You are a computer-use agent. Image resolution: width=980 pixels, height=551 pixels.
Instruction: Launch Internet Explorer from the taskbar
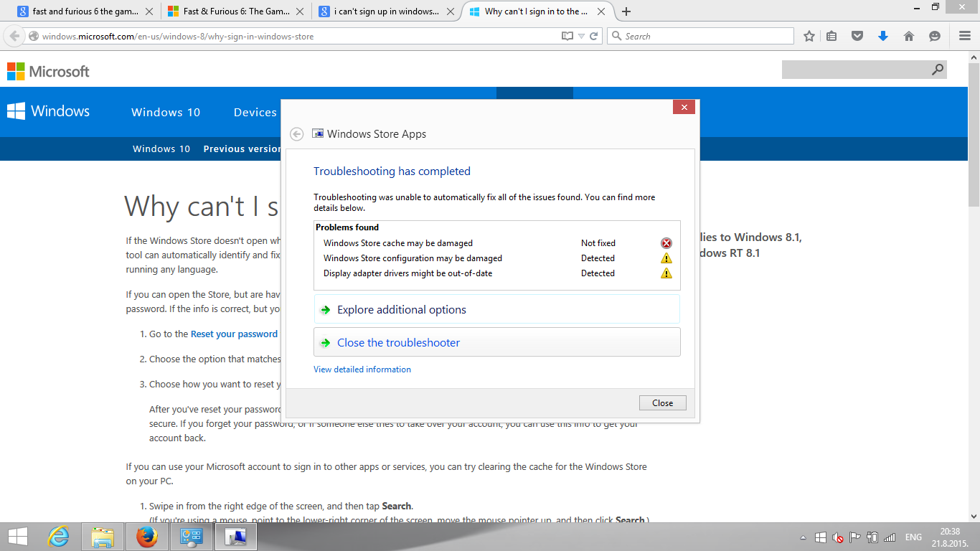click(59, 537)
